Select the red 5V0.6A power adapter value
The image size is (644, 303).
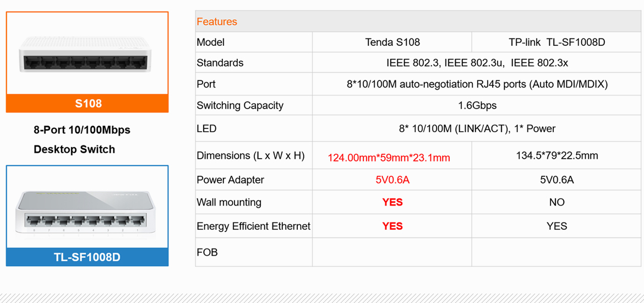pos(392,180)
